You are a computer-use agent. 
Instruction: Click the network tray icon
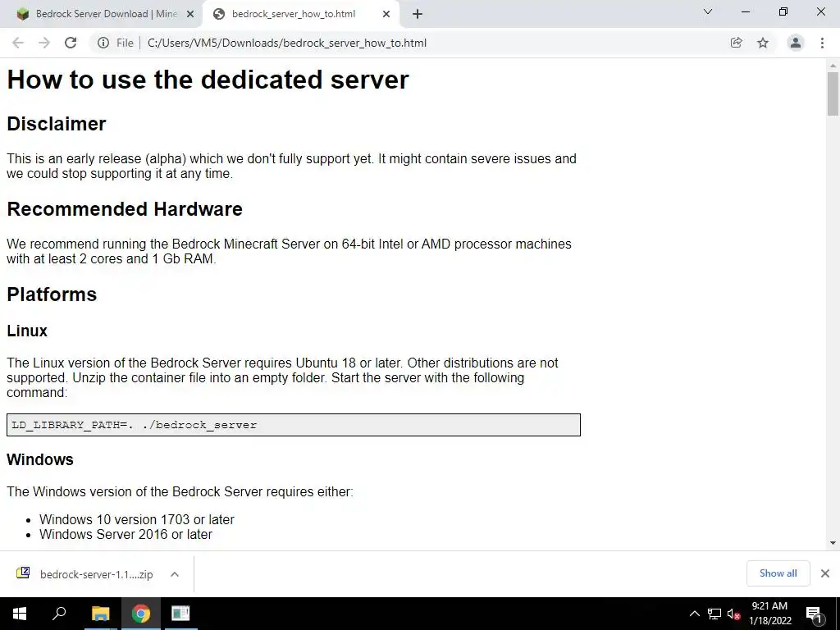pyautogui.click(x=714, y=614)
